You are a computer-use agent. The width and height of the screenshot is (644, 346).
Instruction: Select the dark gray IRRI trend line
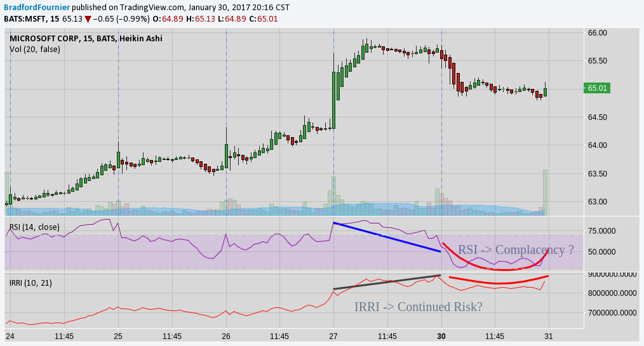click(387, 282)
